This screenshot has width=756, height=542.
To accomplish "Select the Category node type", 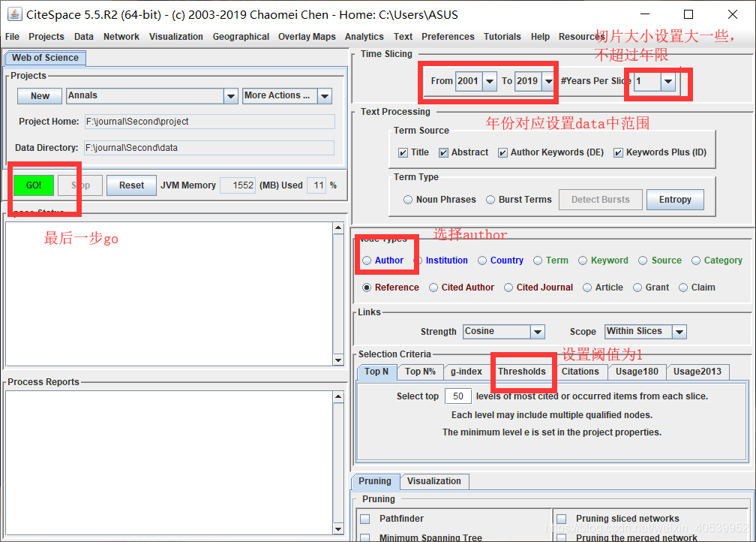I will coord(696,260).
